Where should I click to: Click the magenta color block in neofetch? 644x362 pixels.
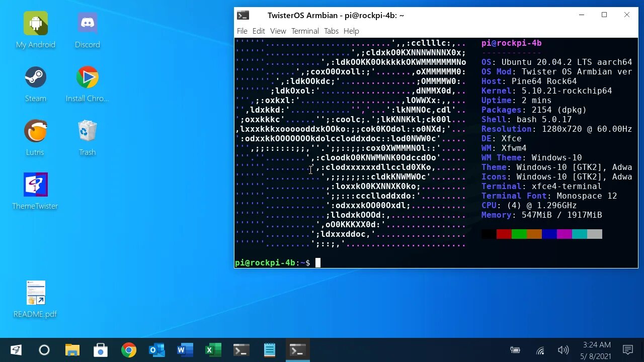pyautogui.click(x=565, y=234)
